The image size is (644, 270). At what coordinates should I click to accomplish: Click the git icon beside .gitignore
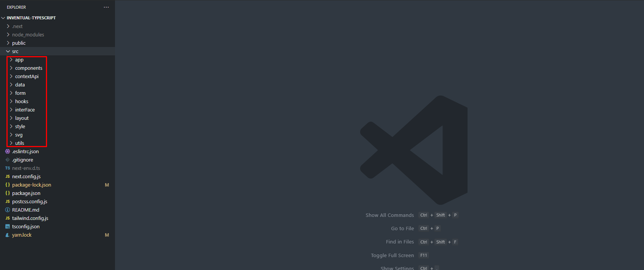(8, 160)
